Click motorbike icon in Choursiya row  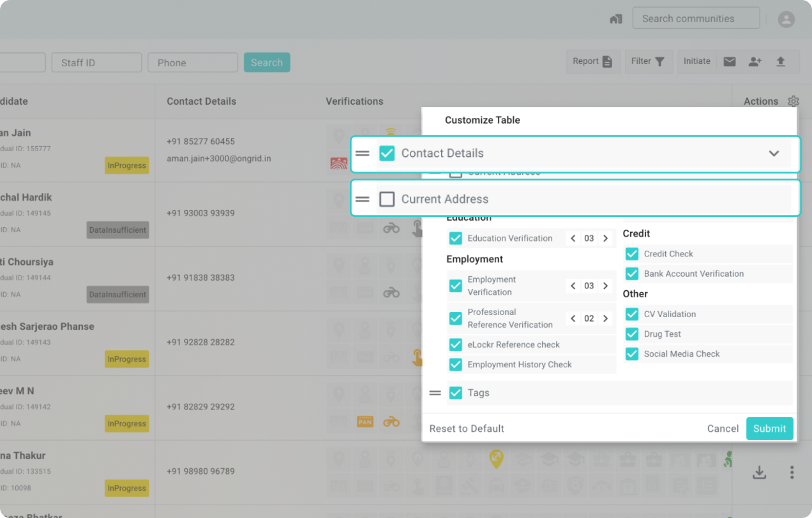pyautogui.click(x=391, y=292)
